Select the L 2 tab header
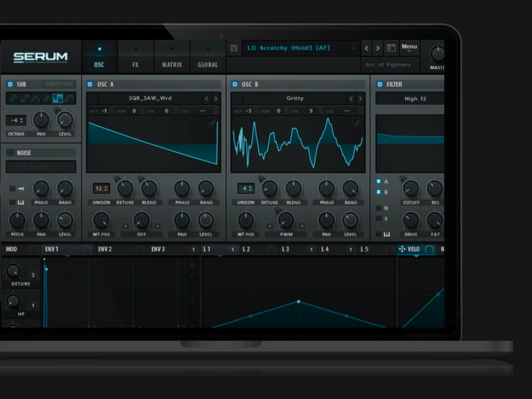 [x=259, y=249]
